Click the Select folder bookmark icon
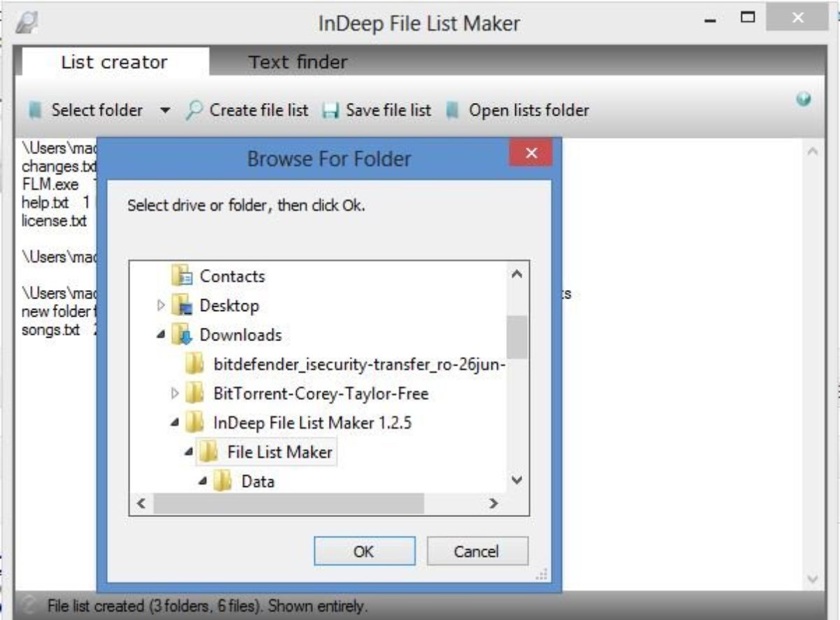Screen dimensions: 840x620 coord(35,111)
